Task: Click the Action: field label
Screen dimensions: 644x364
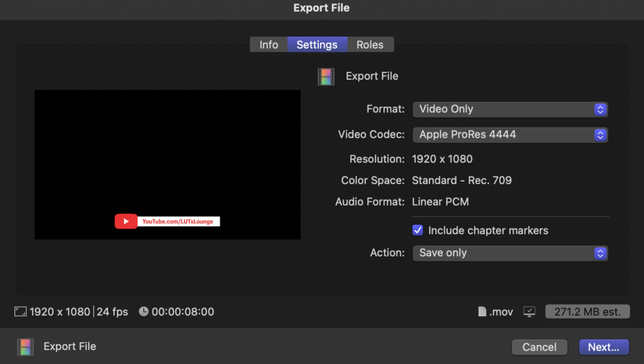Action: pos(387,253)
